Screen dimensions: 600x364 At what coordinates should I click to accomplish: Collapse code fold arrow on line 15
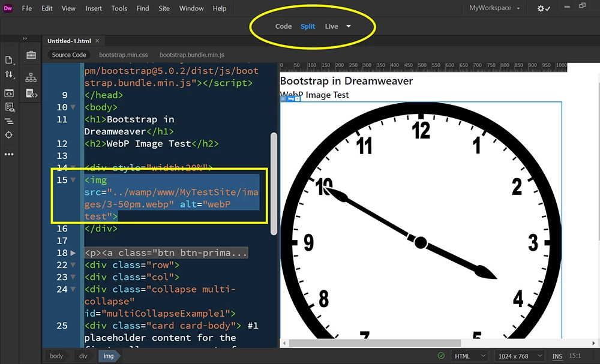click(73, 180)
